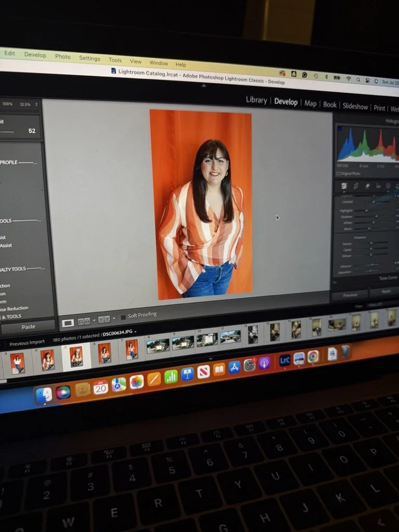Image resolution: width=399 pixels, height=532 pixels.
Task: Open the Edit menu
Action: point(9,54)
